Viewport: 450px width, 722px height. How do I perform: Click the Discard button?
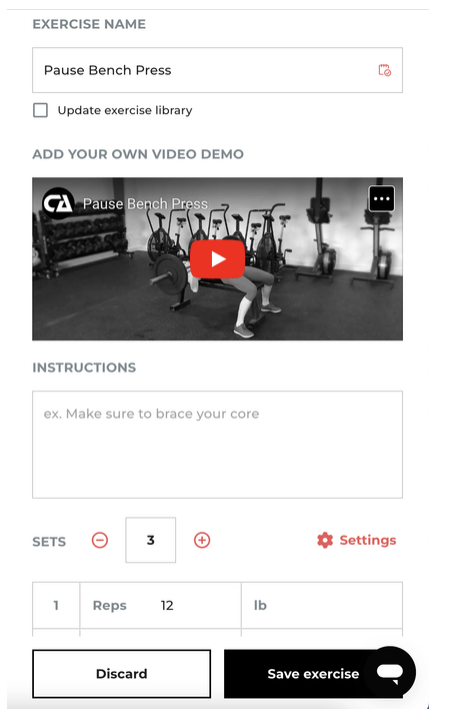(122, 674)
